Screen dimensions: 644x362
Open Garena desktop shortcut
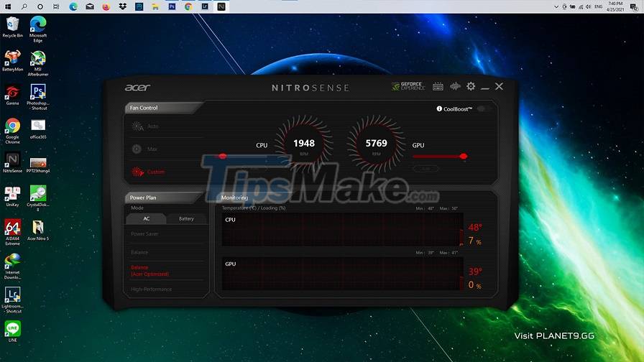point(13,95)
